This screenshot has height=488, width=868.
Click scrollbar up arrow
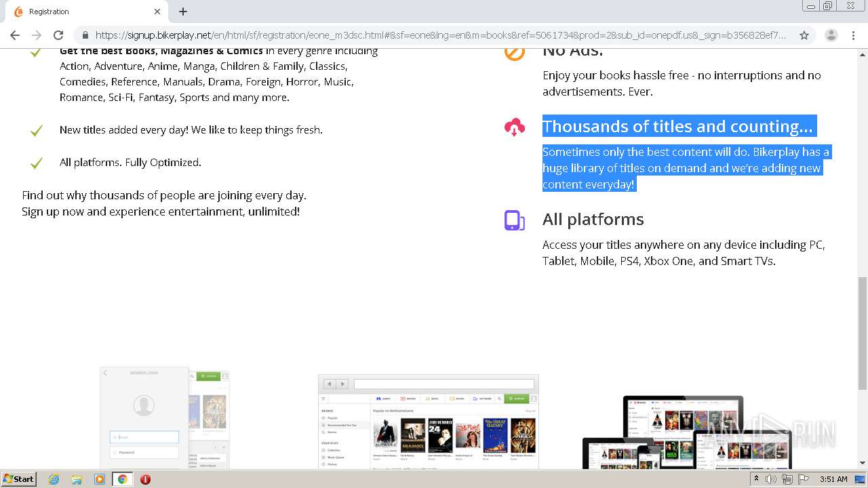coord(863,54)
